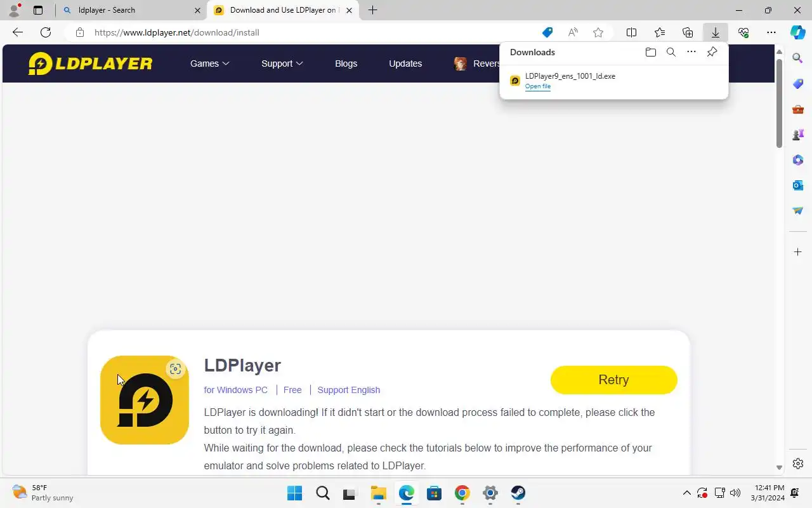812x508 pixels.
Task: Open Collections icon
Action: [688, 32]
